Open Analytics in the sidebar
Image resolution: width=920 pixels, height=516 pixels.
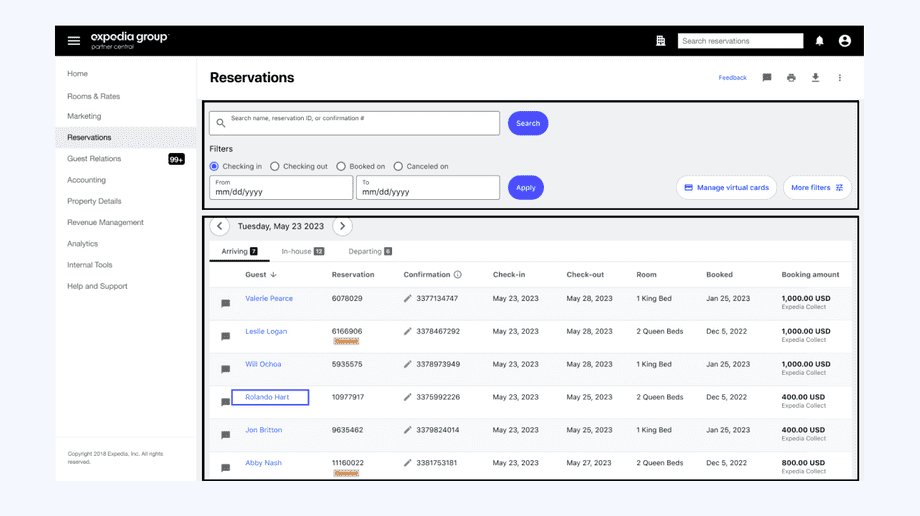point(82,244)
